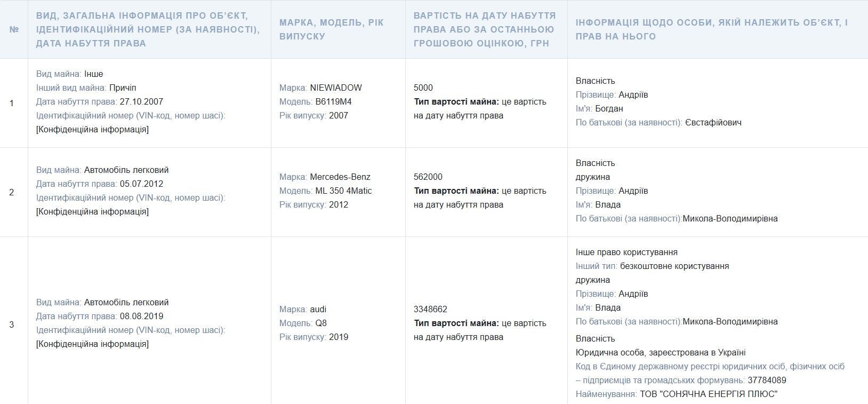Click the acquisition date 27.10.2007

[x=141, y=101]
